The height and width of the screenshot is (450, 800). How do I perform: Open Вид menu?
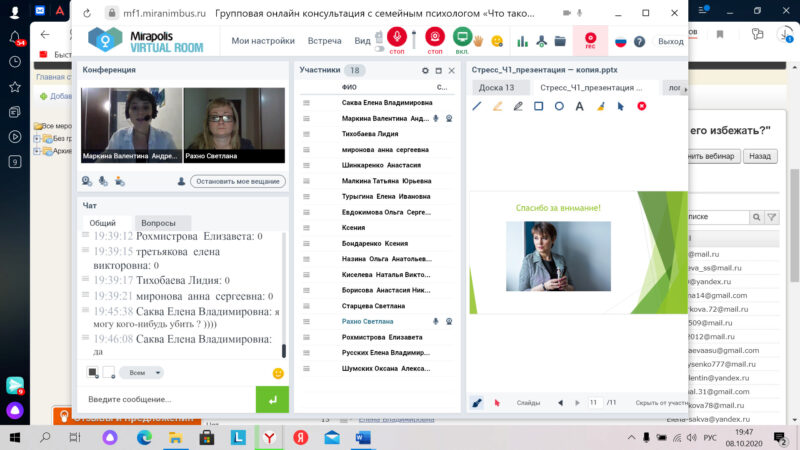point(362,41)
